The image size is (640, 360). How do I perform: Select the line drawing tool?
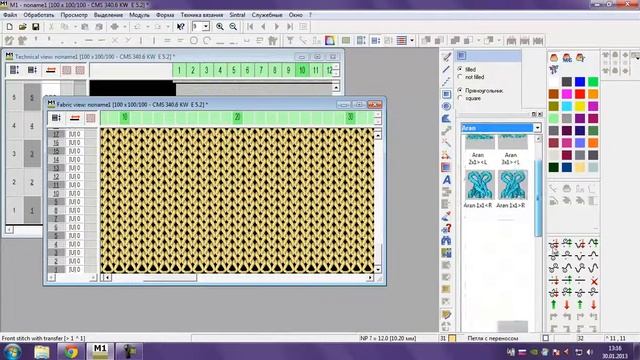(x=447, y=69)
